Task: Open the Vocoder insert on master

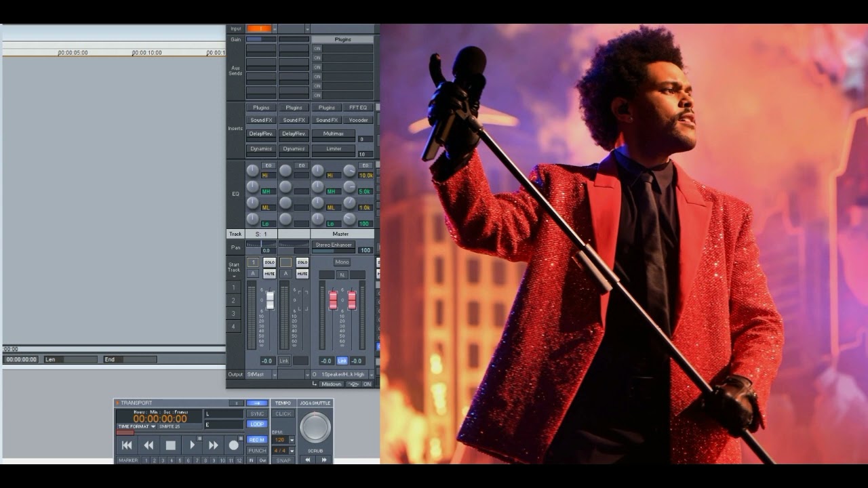Action: tap(359, 120)
